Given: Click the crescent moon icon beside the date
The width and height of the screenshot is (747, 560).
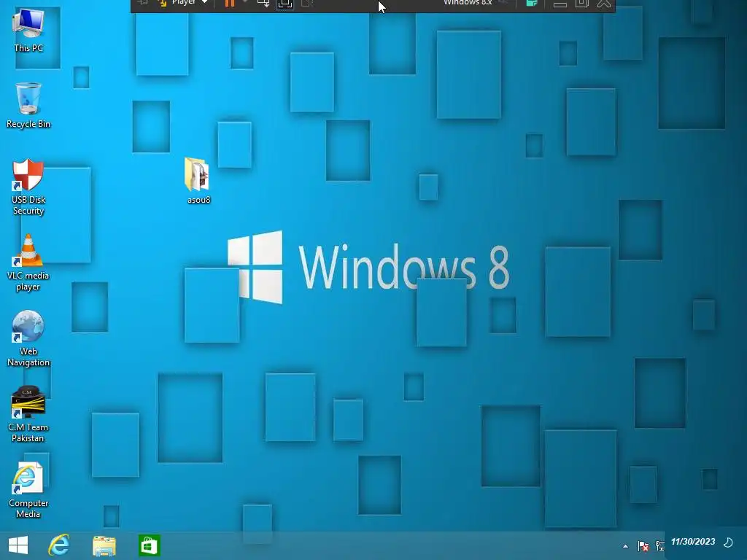Looking at the screenshot, I should coord(728,542).
